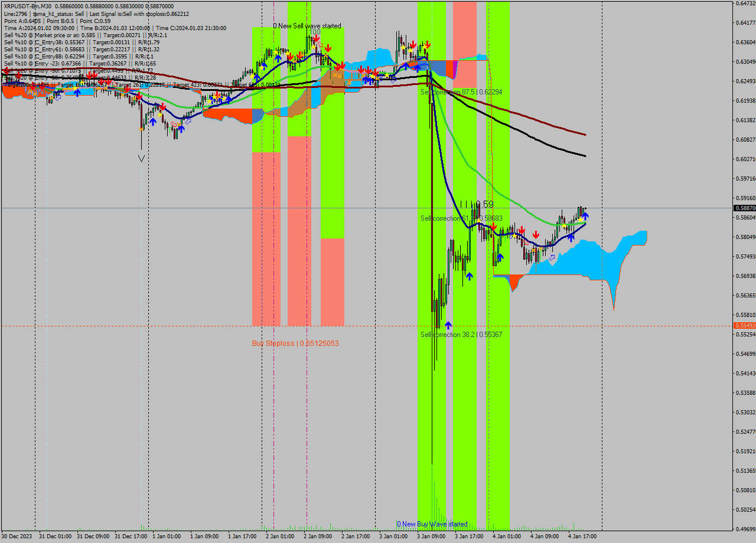Click the '31 Dec 17:00' time axis label
This screenshot has height=543, width=756.
(131, 537)
